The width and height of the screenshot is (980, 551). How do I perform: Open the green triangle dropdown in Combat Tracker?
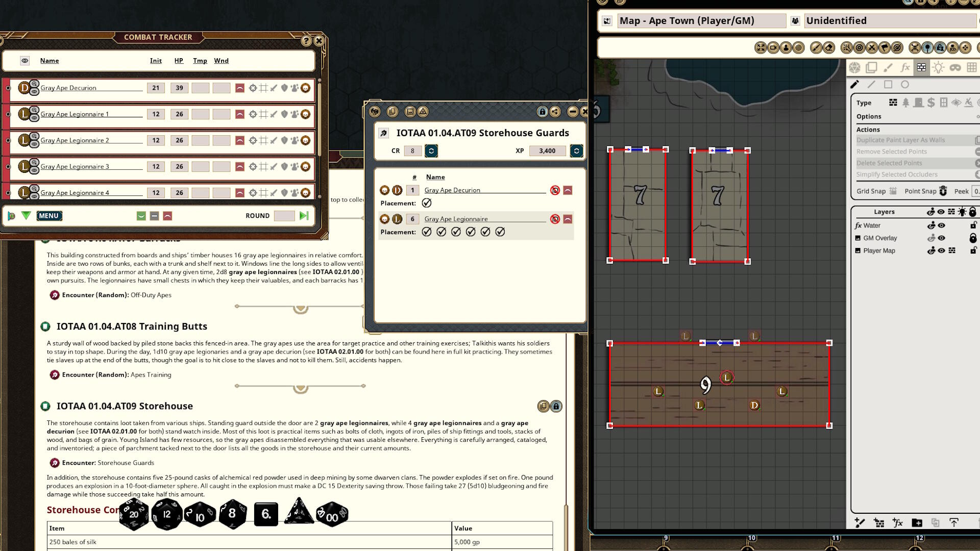26,216
